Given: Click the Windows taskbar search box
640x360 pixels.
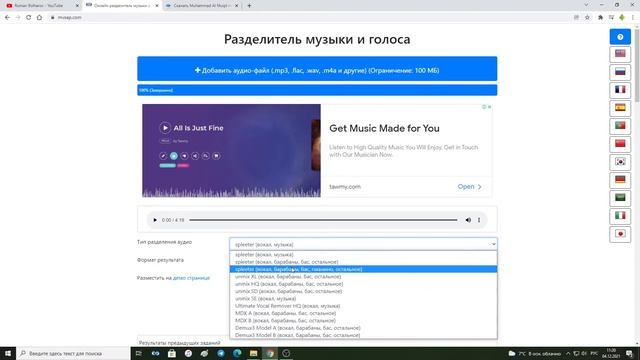Looking at the screenshot, I should 73,353.
